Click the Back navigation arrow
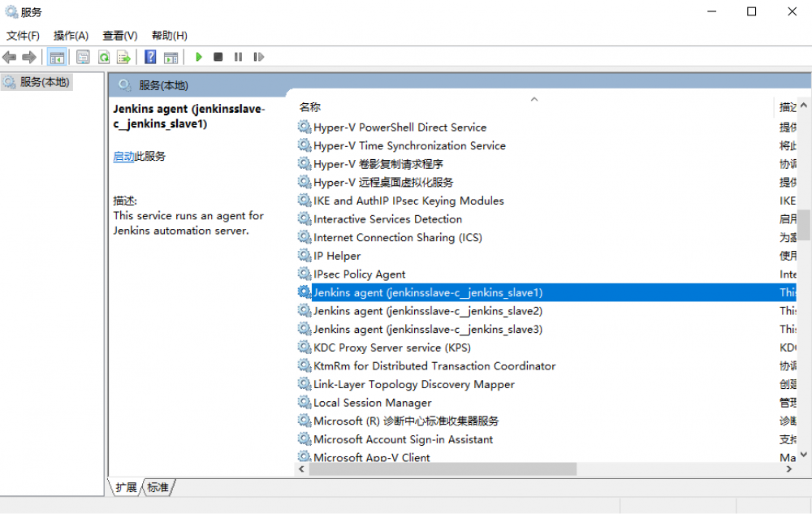Image resolution: width=812 pixels, height=514 pixels. click(9, 57)
